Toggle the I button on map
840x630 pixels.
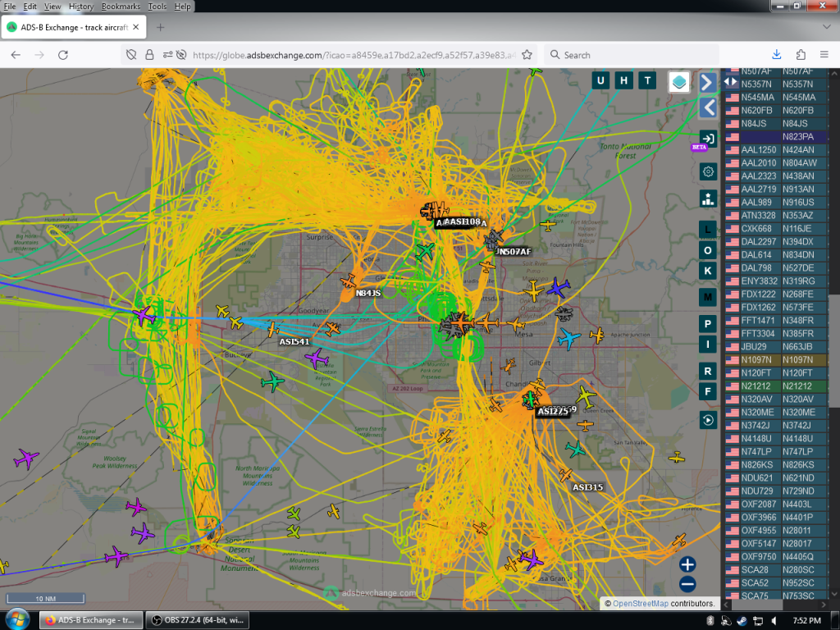tap(708, 345)
